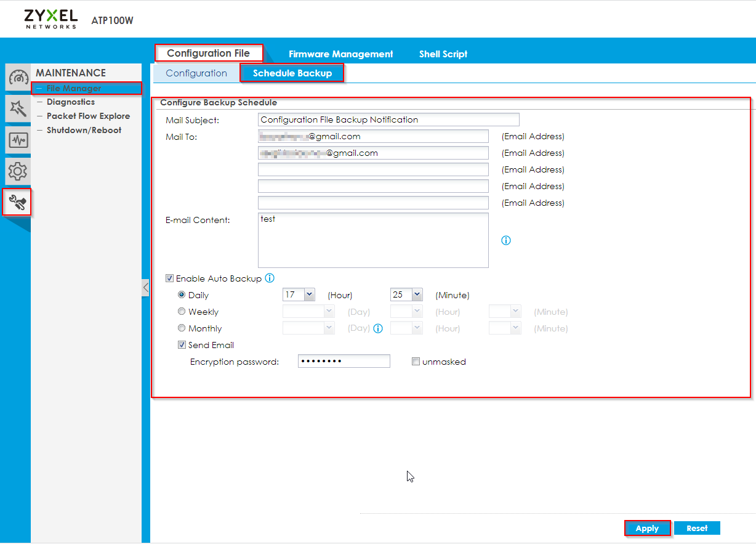Collapse the left navigation panel arrow

pyautogui.click(x=145, y=287)
